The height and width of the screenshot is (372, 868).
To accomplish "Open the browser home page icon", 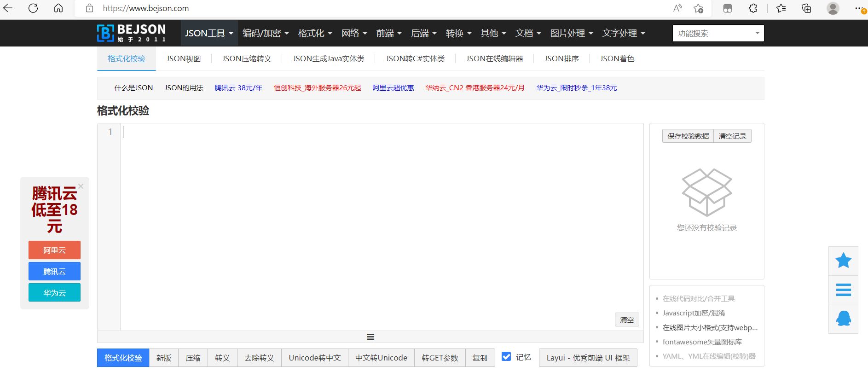I will [58, 8].
